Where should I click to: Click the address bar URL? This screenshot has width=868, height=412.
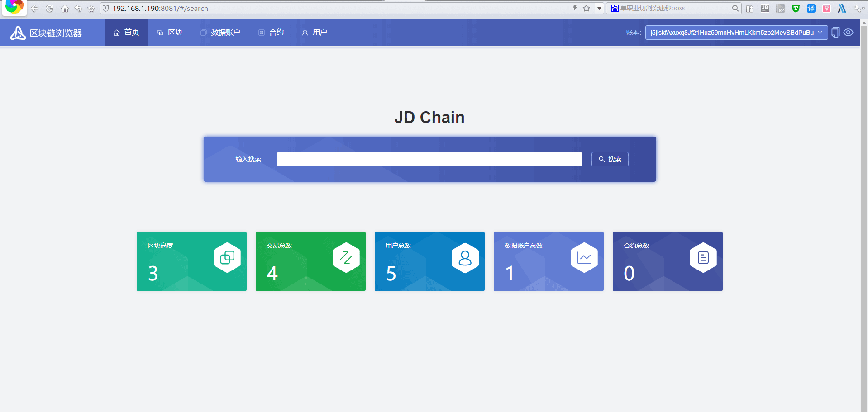tap(160, 8)
